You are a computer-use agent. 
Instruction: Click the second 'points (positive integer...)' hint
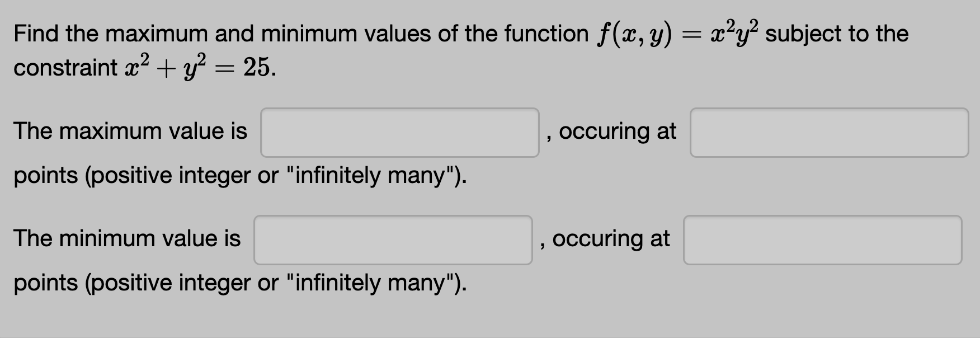[239, 283]
